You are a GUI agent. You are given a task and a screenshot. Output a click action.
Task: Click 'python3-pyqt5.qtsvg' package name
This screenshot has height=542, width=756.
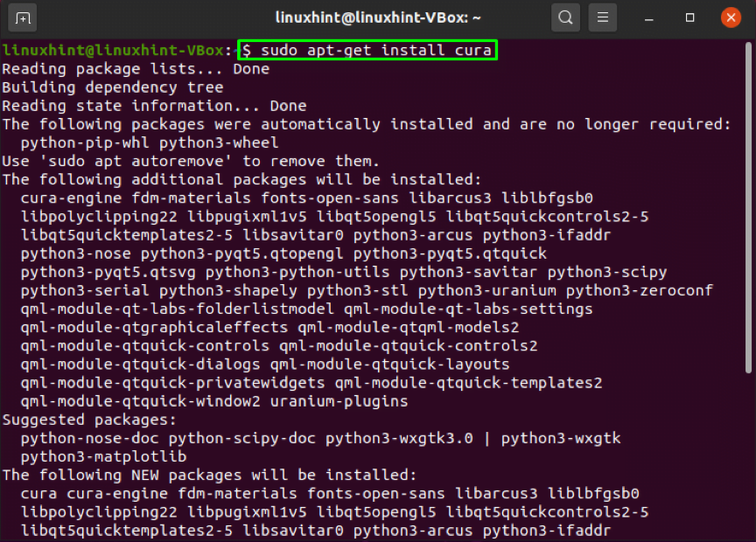[x=108, y=272]
